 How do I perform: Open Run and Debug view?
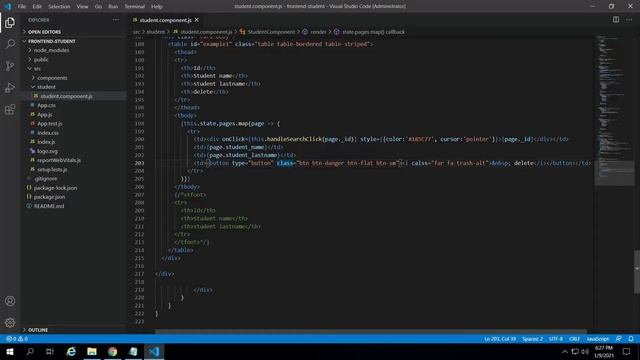click(x=10, y=87)
